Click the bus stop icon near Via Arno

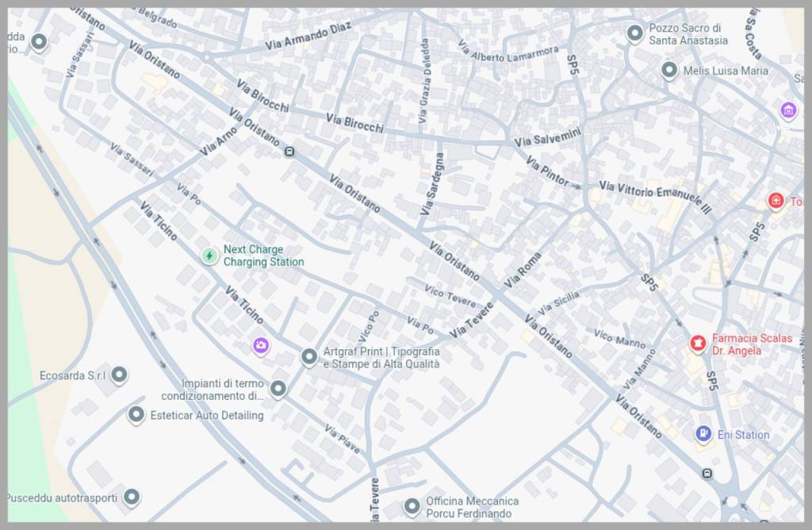[290, 152]
